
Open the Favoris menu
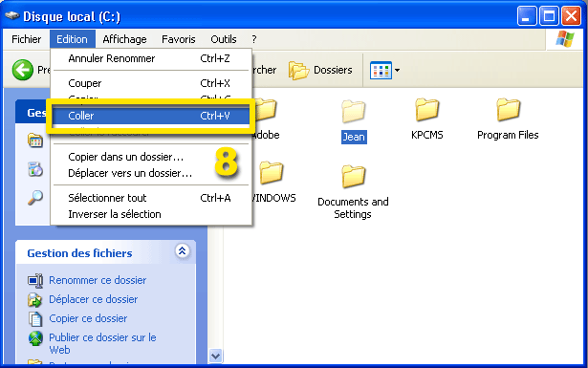pos(179,39)
